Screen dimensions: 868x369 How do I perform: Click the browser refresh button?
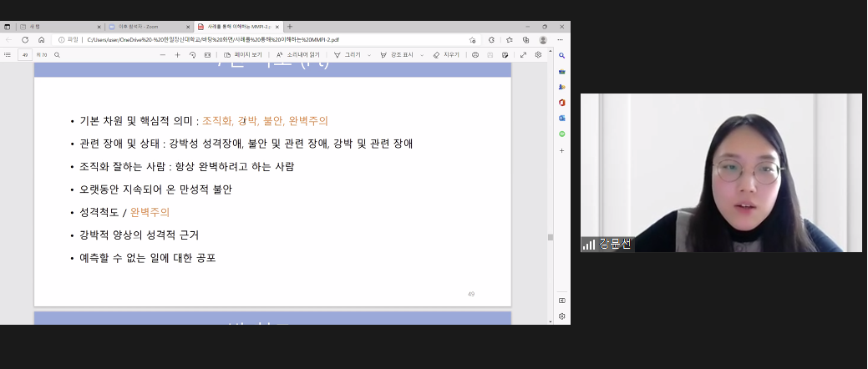point(24,39)
